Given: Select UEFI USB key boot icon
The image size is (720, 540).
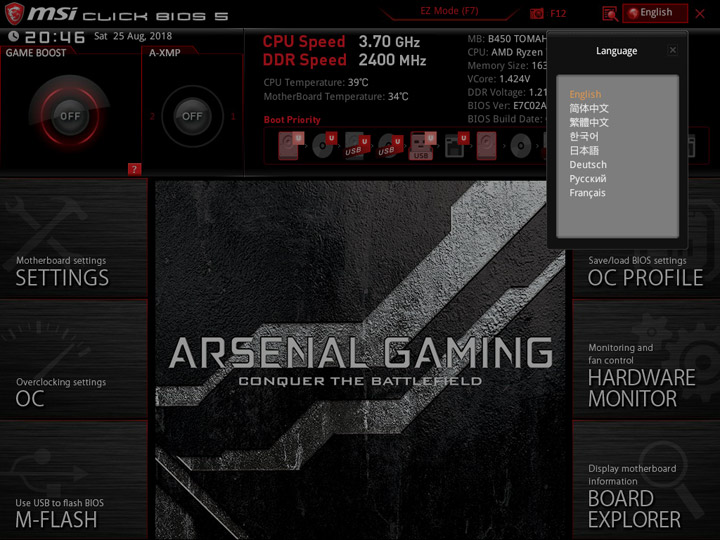Looking at the screenshot, I should coord(422,146).
